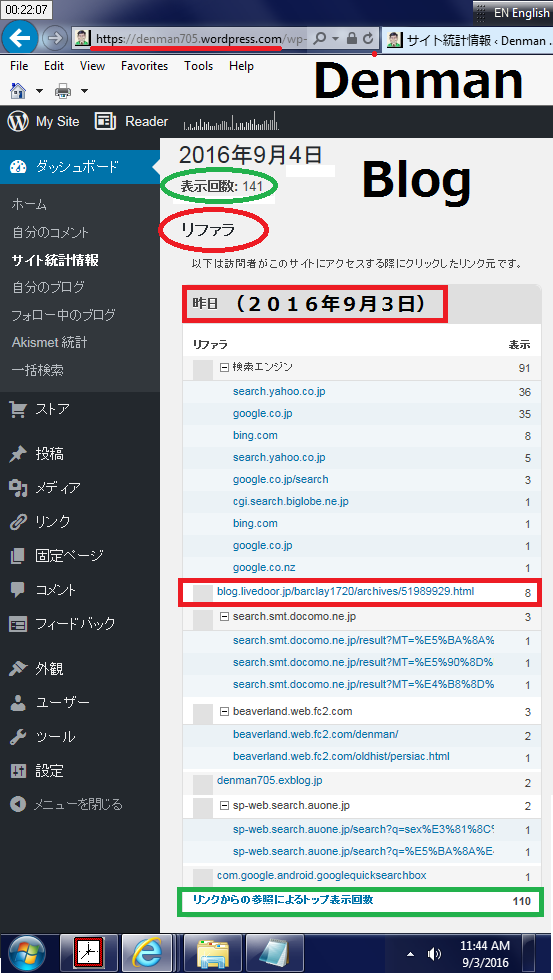Image resolution: width=553 pixels, height=980 pixels.
Task: Open 自分のブログ in the sidebar
Action: [x=48, y=288]
